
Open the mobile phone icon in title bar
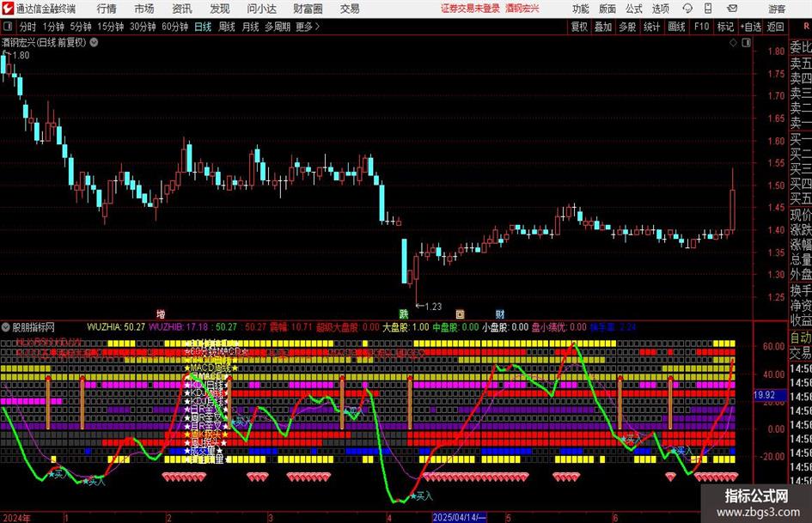tap(708, 9)
